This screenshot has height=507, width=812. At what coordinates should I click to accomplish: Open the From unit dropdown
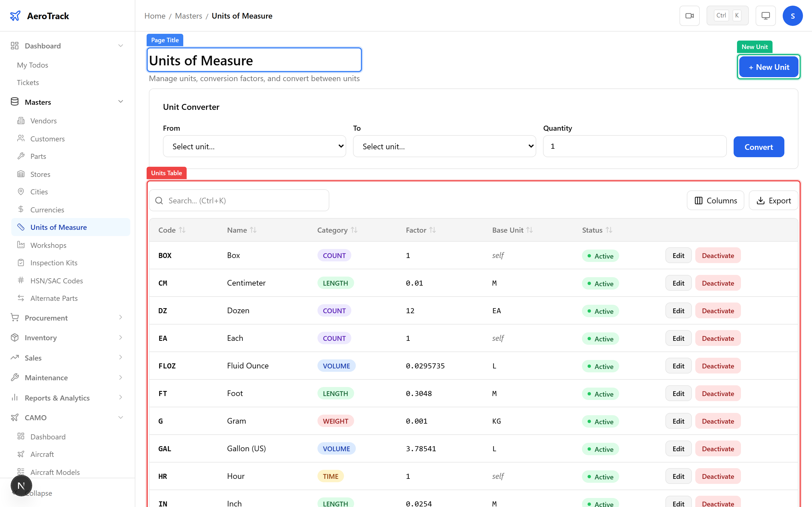pyautogui.click(x=254, y=146)
